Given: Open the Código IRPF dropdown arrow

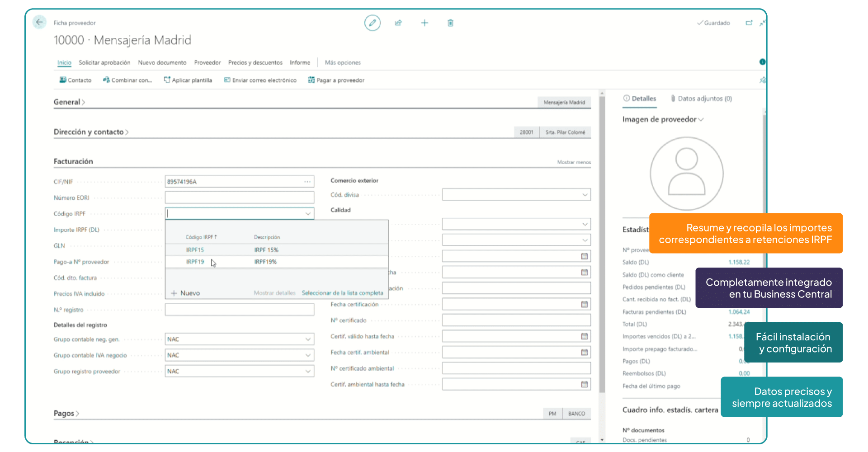Looking at the screenshot, I should coord(308,213).
